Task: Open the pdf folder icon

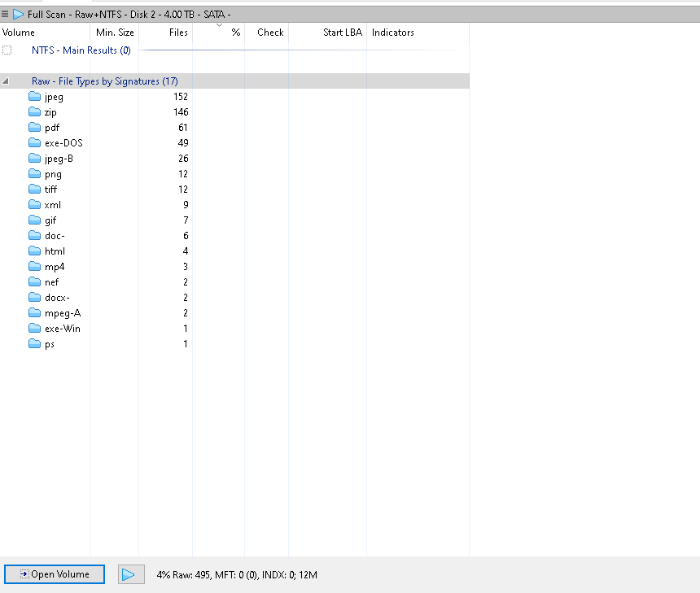Action: (34, 128)
